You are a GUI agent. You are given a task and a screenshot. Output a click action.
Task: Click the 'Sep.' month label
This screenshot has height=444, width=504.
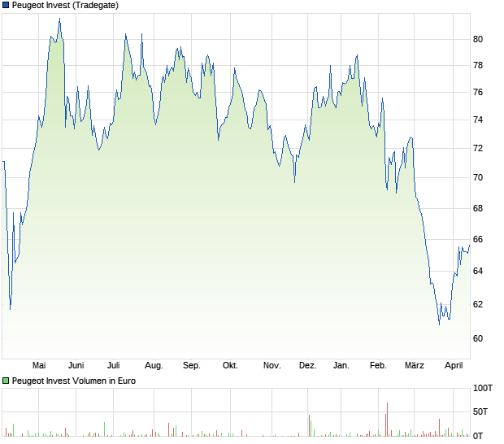pyautogui.click(x=192, y=366)
